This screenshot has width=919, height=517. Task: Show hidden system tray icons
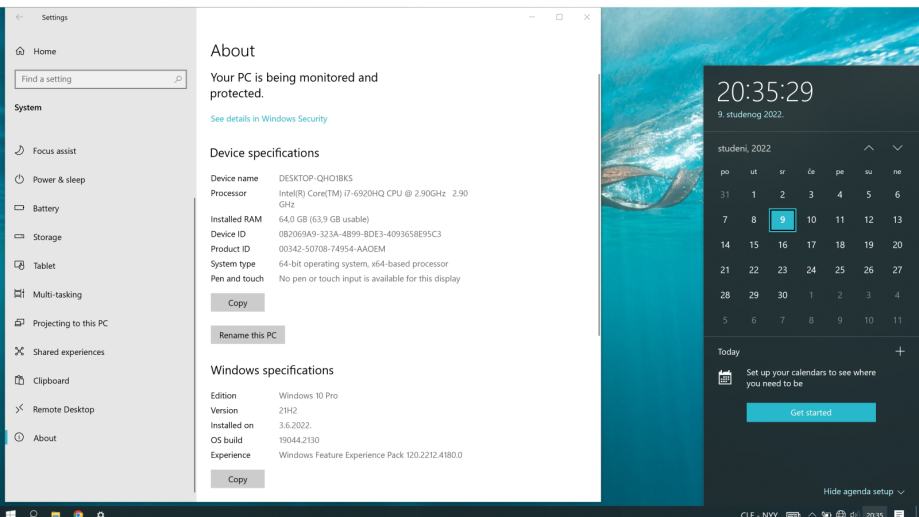812,514
